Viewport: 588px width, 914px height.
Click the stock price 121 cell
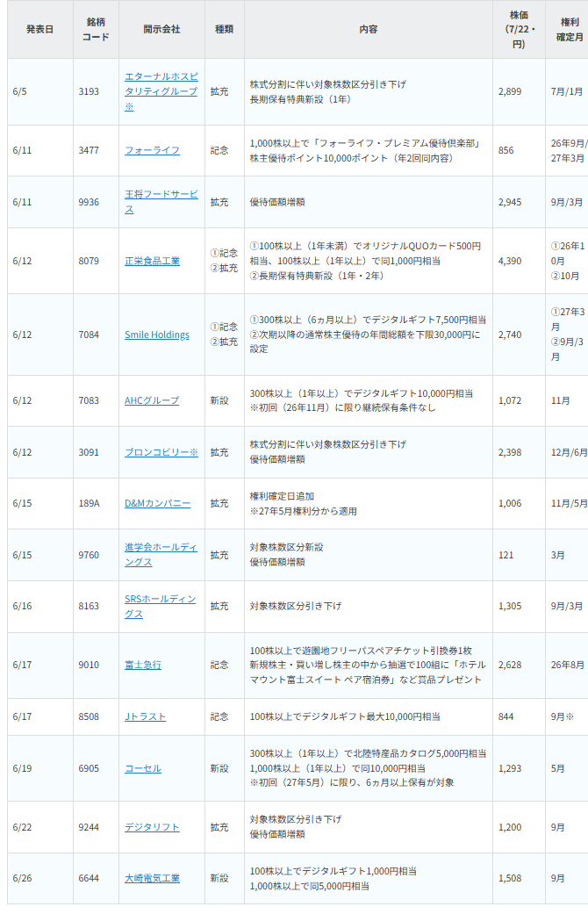tap(519, 555)
